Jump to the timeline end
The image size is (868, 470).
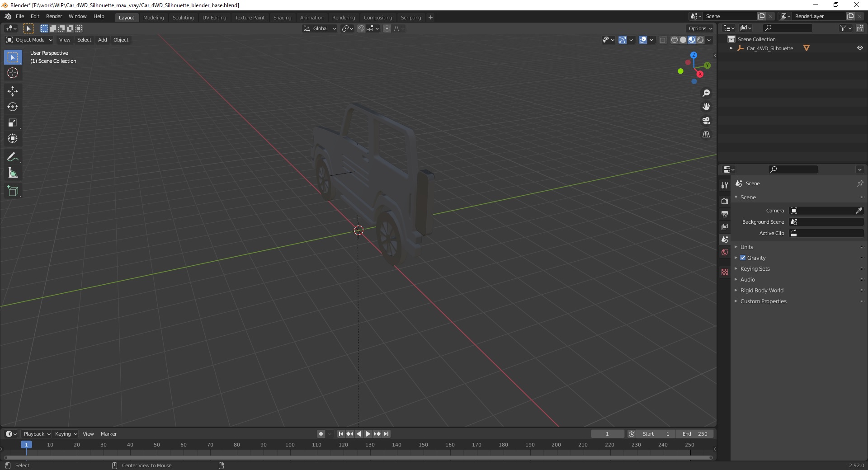click(x=386, y=434)
